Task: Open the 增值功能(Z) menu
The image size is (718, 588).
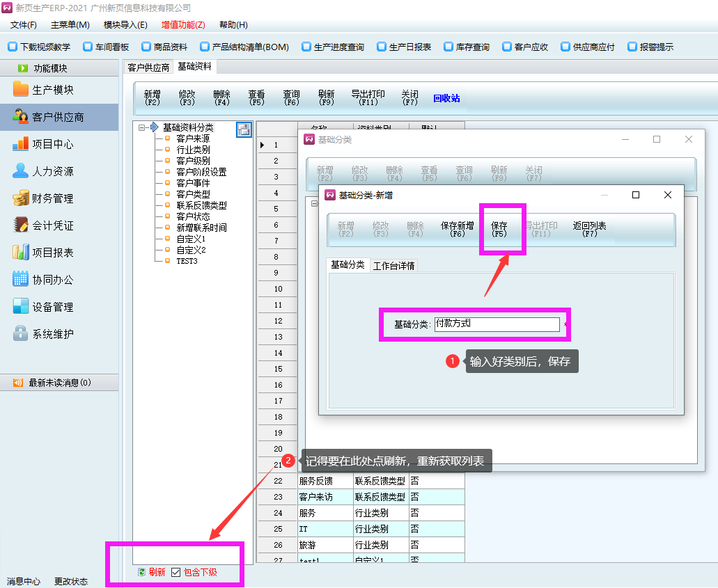Action: coord(183,25)
